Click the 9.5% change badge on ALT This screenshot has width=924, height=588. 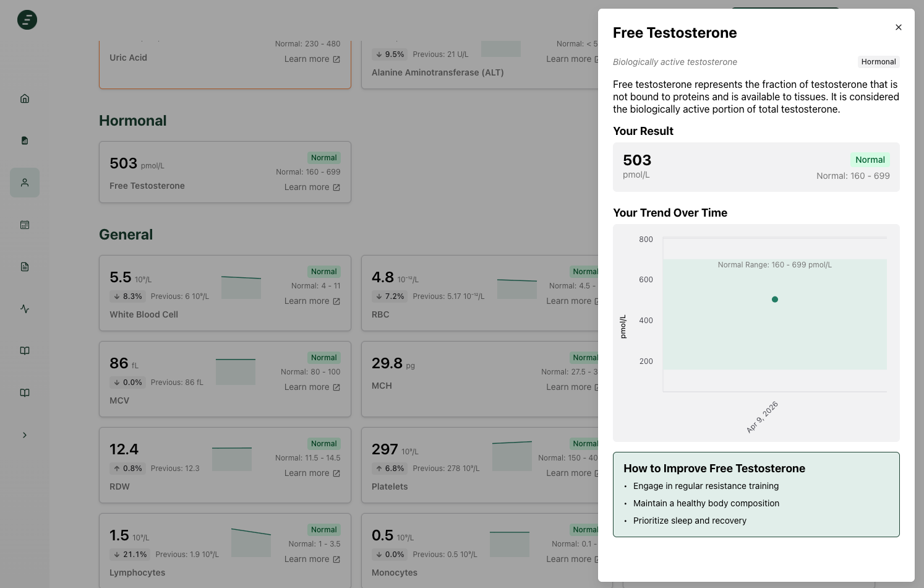tap(390, 54)
